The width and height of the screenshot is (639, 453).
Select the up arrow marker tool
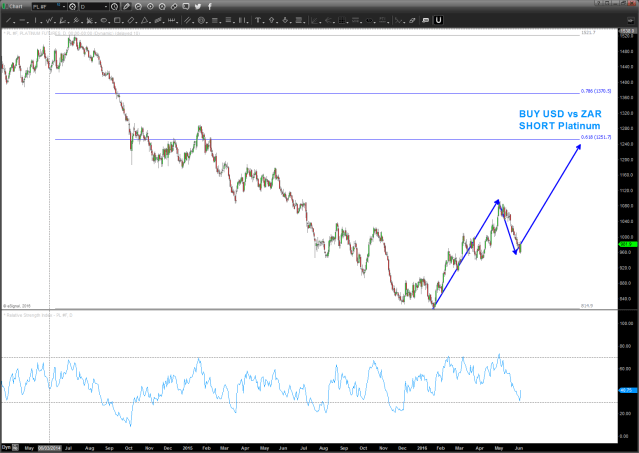(x=270, y=21)
